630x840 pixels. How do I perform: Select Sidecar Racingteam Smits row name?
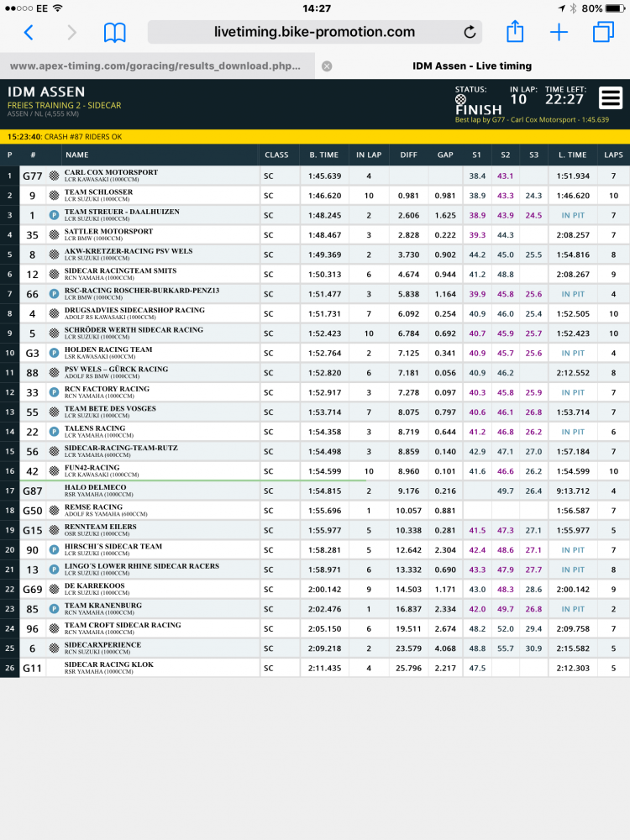[120, 271]
